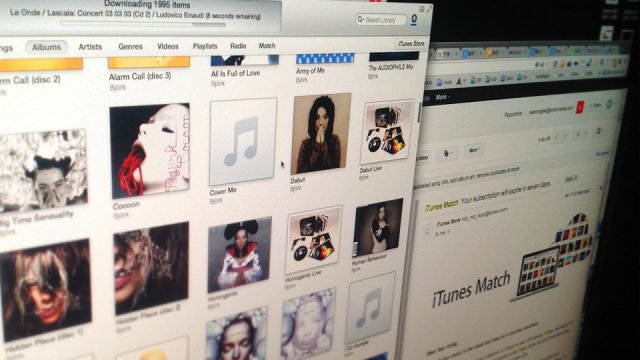This screenshot has width=640, height=360.
Task: Click the red notifications box in Gmail
Action: [580, 108]
